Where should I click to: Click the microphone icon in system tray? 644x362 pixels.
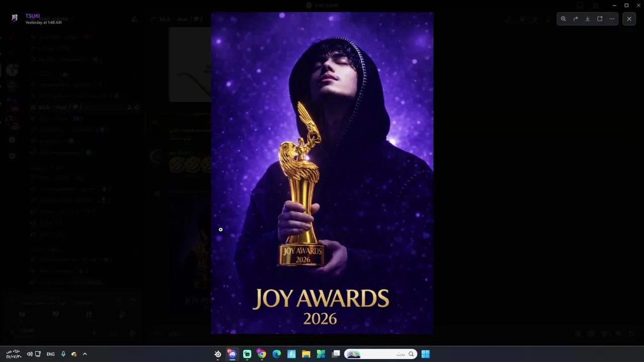pos(63,354)
